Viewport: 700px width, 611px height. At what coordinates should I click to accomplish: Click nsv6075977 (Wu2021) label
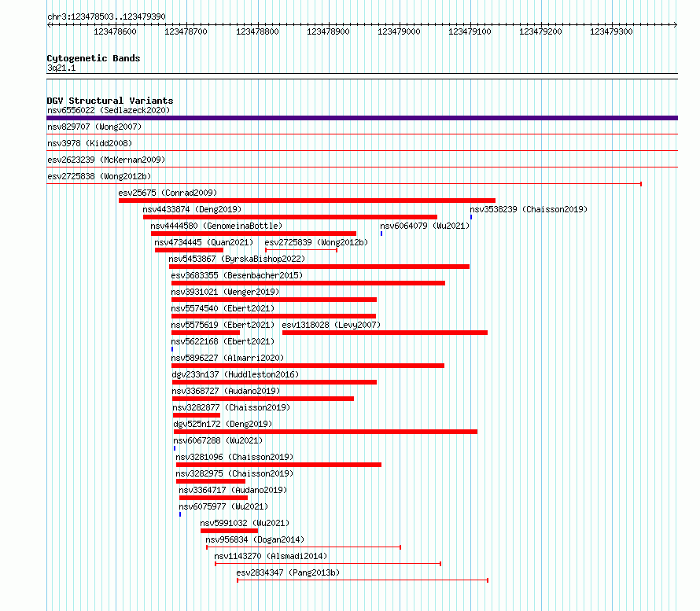click(x=223, y=506)
